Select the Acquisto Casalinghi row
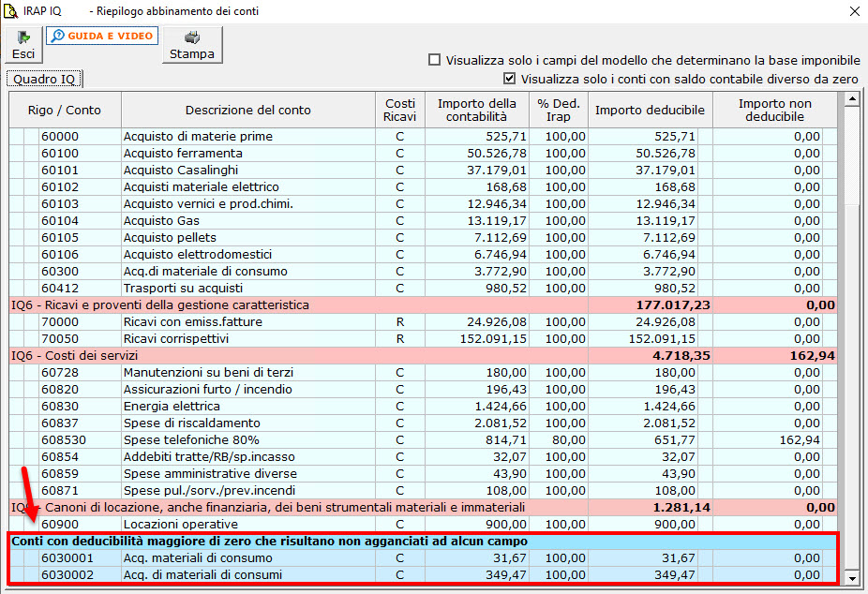The width and height of the screenshot is (868, 594). [x=423, y=170]
